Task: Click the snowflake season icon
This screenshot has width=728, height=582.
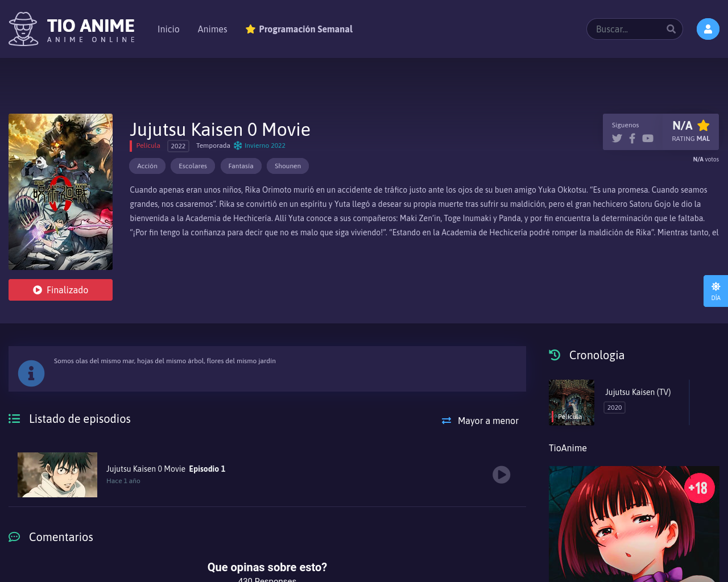Action: click(238, 145)
